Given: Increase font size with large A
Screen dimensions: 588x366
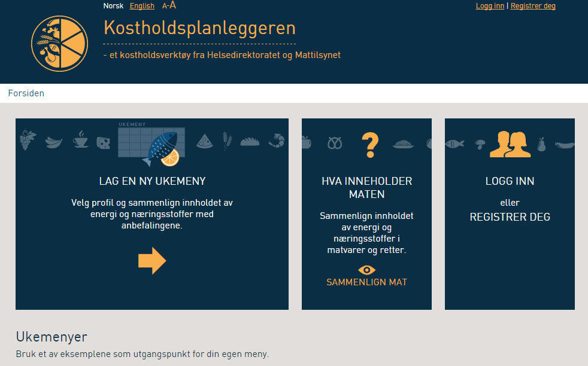Looking at the screenshot, I should tap(172, 5).
